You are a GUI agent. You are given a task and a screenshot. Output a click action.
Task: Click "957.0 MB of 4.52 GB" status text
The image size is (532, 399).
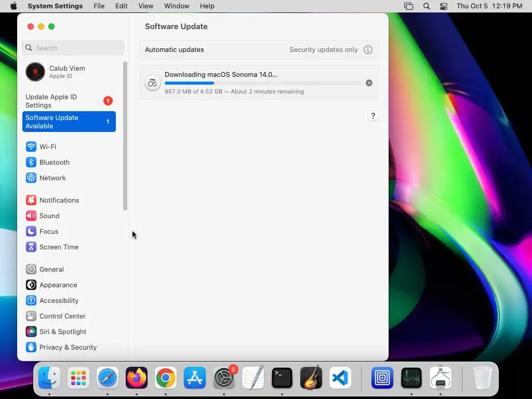(x=193, y=91)
